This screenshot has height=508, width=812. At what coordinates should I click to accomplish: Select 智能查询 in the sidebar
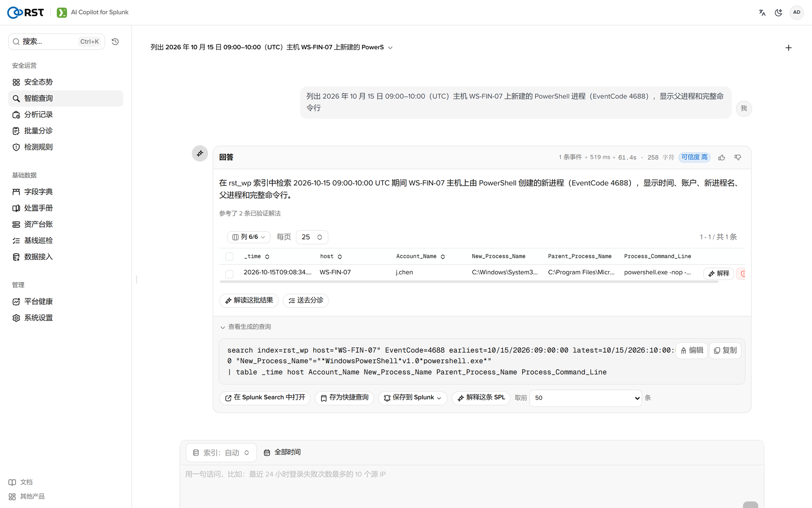pos(66,99)
